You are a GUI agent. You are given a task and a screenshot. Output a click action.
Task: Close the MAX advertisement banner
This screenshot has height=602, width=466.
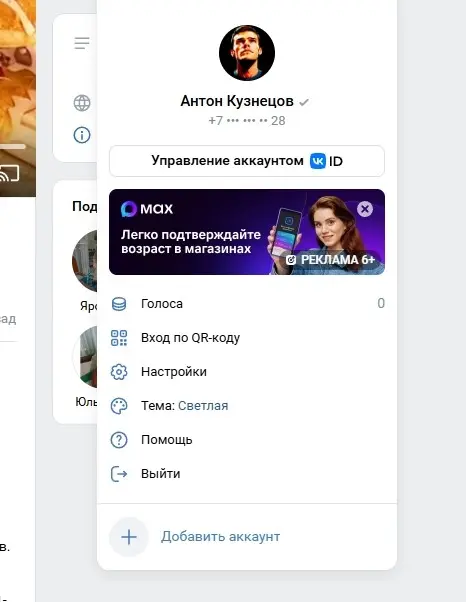pos(365,209)
